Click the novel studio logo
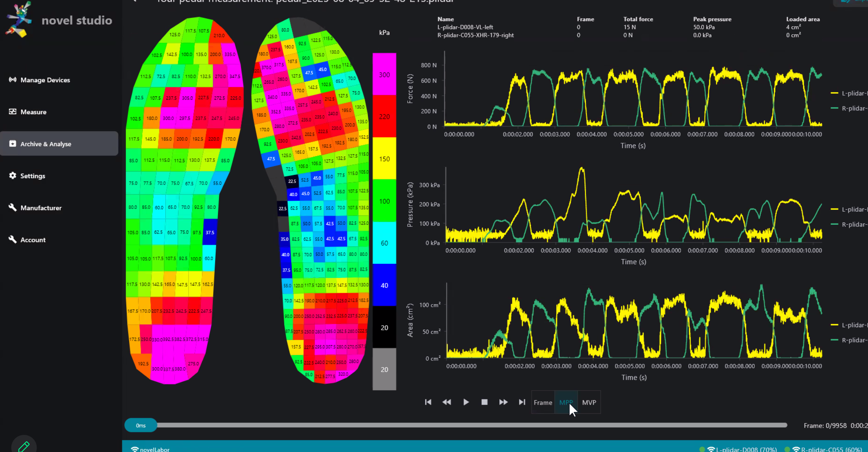This screenshot has height=452, width=868. pyautogui.click(x=19, y=20)
